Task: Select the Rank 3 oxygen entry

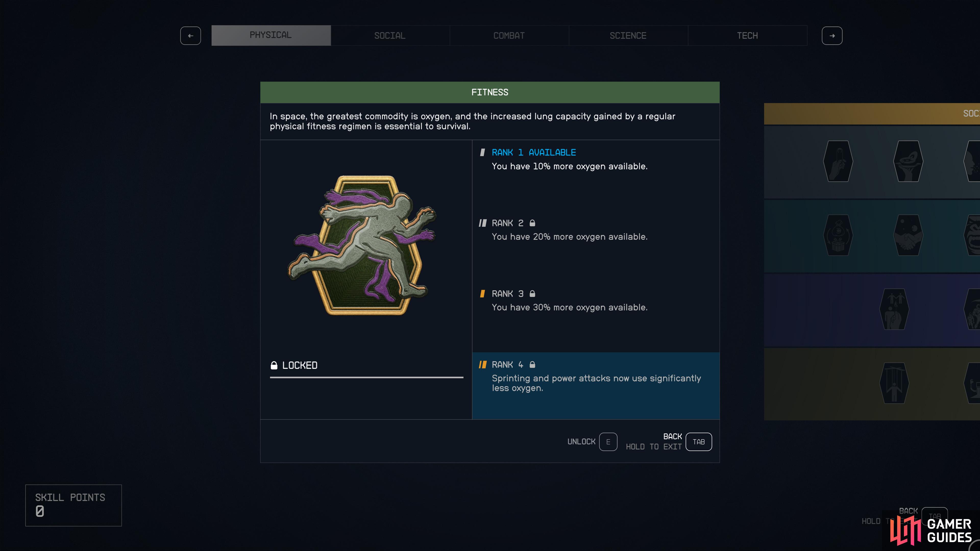Action: 596,300
